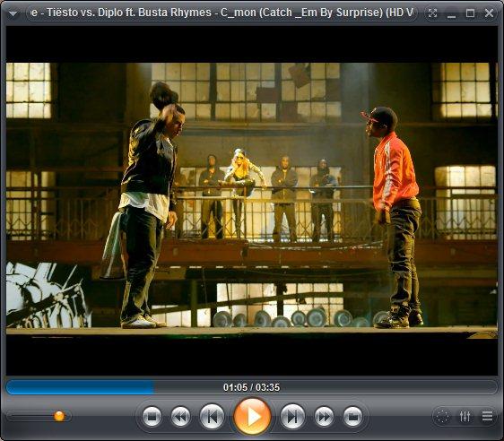Maximize the player window
This screenshot has width=504, height=441.
(x=470, y=13)
